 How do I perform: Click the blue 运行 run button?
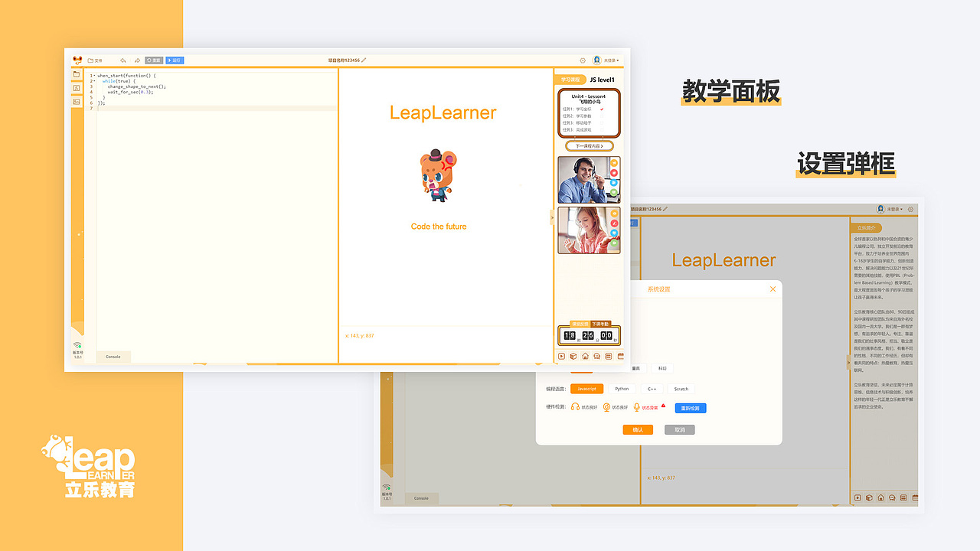coord(175,60)
